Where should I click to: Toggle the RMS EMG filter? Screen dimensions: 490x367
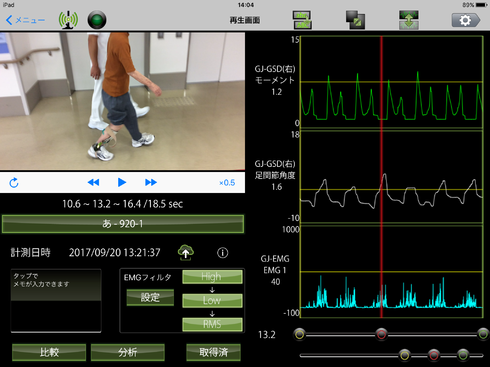pos(212,324)
